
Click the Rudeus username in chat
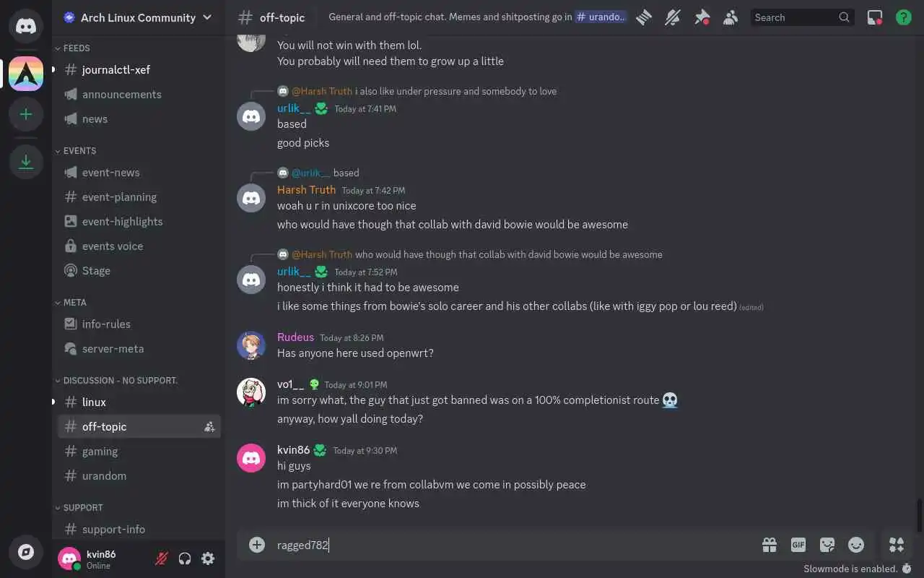(x=295, y=337)
